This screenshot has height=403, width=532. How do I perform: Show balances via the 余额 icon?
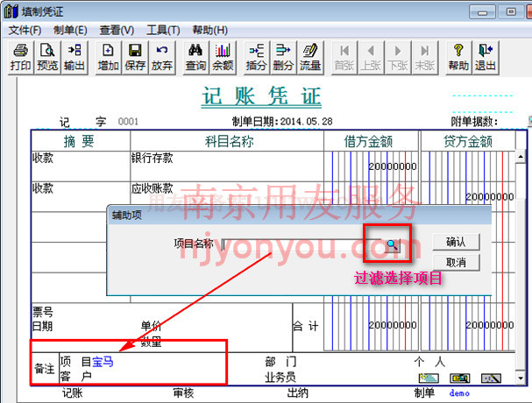coord(223,57)
